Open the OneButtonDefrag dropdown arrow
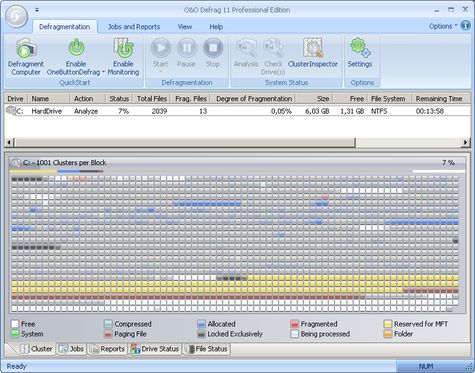Screen dimensions: 475x373 (103, 72)
